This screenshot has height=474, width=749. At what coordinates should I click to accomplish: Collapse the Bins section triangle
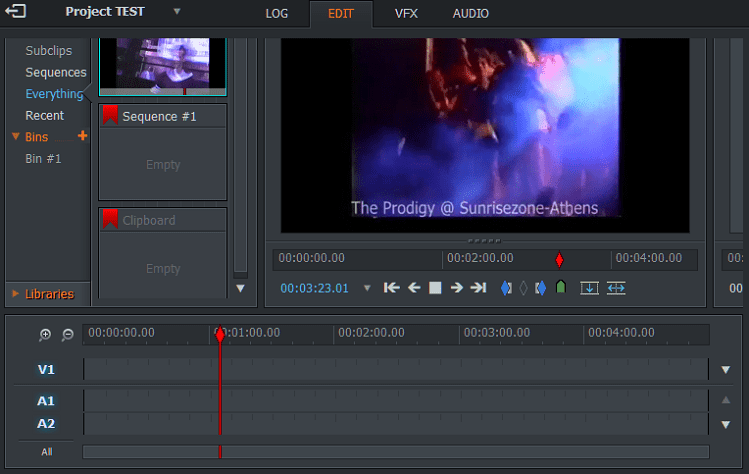(x=16, y=137)
